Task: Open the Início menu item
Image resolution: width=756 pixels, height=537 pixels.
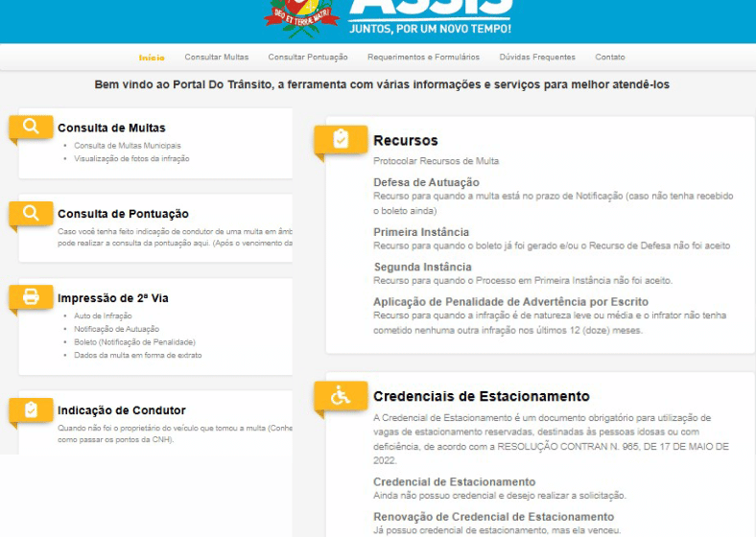Action: click(x=152, y=58)
